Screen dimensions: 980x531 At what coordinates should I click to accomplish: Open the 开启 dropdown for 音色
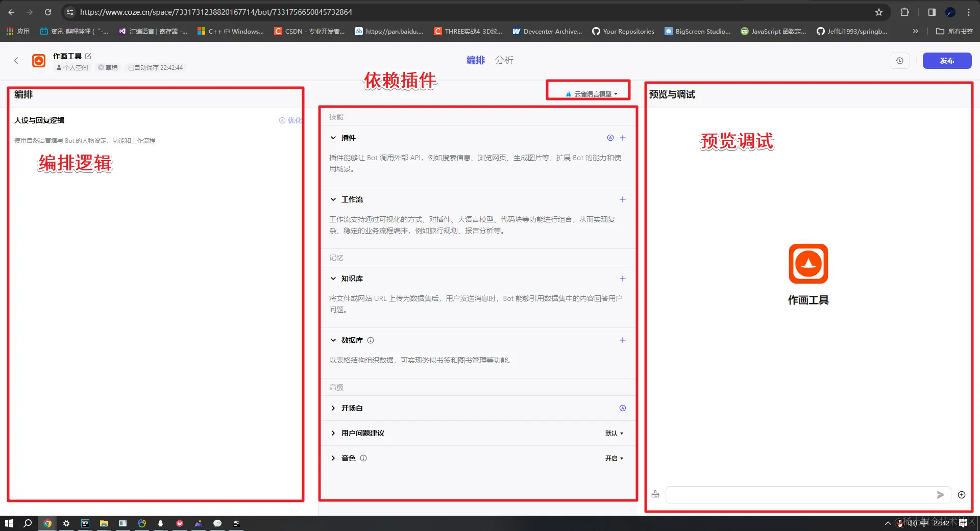(x=614, y=458)
